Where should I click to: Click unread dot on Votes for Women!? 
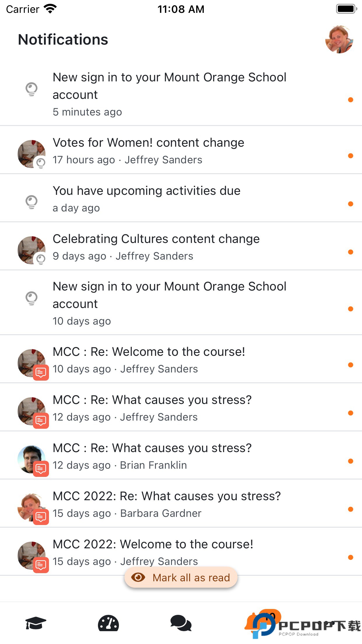(x=351, y=156)
